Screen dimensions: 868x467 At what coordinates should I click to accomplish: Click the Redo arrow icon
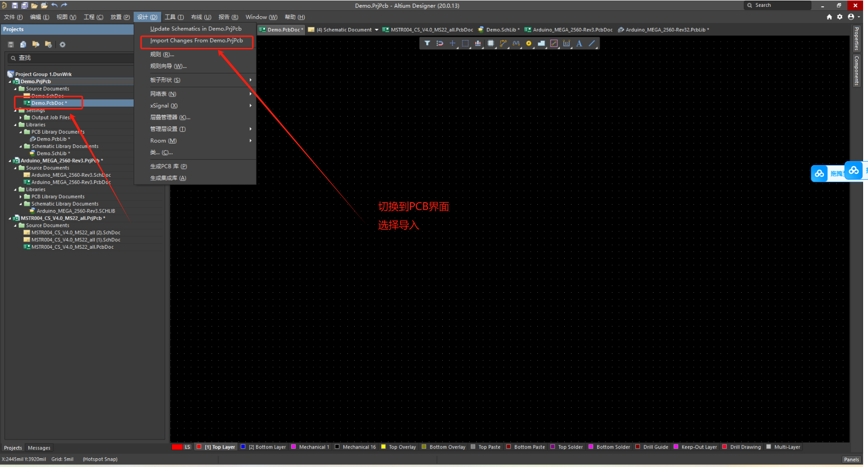click(x=64, y=5)
